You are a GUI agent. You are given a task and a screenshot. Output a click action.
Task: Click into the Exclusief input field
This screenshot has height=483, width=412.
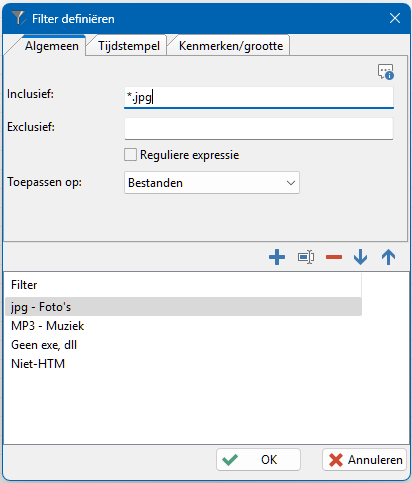[x=259, y=128]
